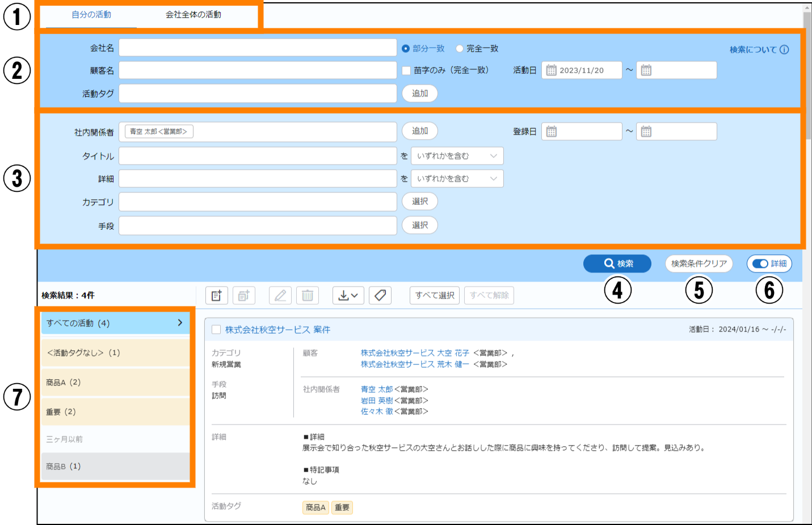
Task: Filter by 商品A (2) activity tag
Action: 115,383
